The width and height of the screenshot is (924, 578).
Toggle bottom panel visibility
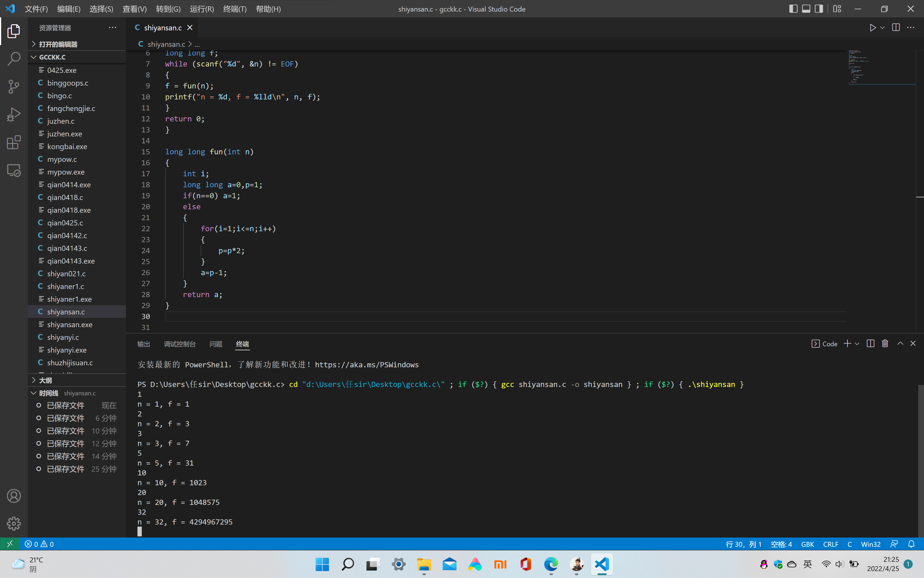click(x=806, y=9)
